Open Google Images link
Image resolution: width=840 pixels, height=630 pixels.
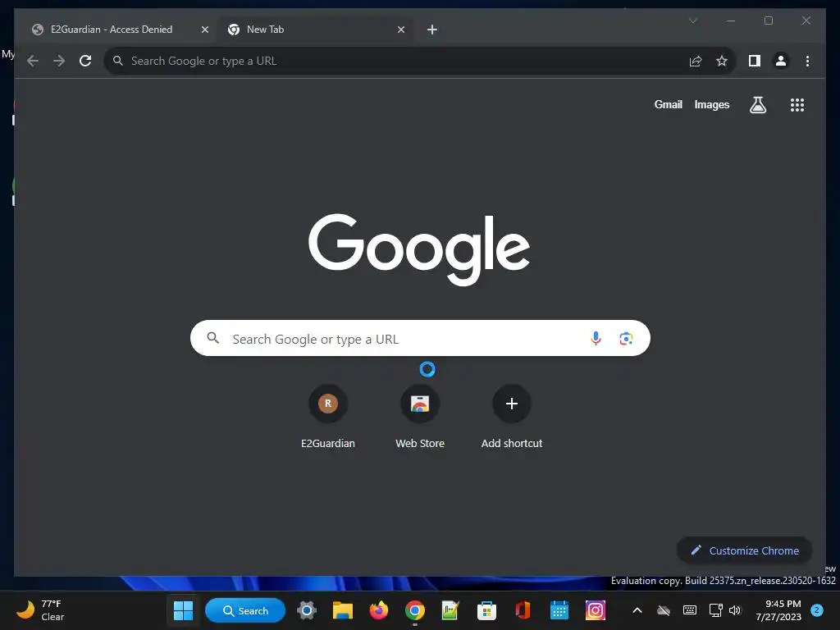[711, 105]
